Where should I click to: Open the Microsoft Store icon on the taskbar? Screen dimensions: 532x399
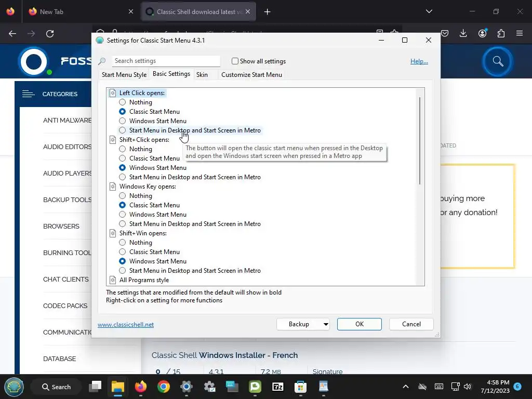click(300, 387)
